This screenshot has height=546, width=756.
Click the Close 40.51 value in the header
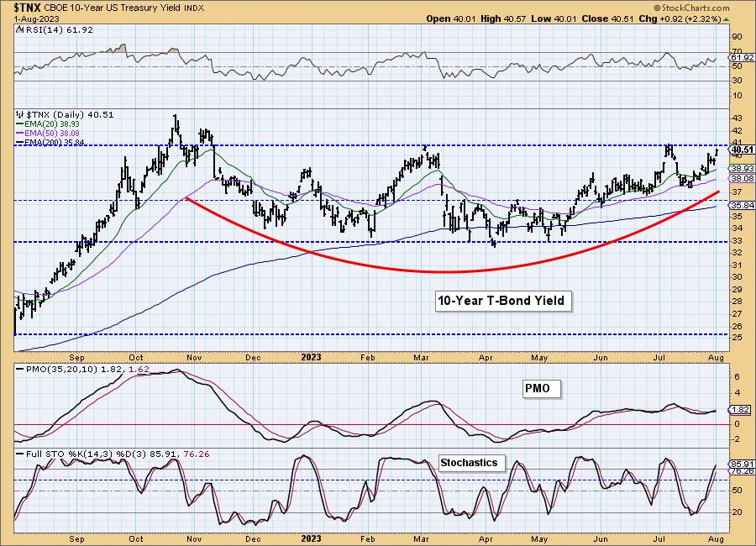coord(607,18)
